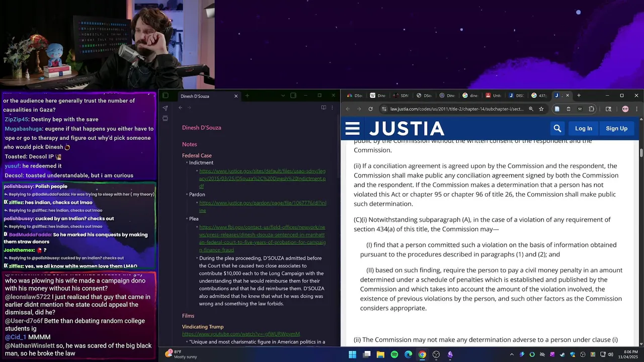
Task: Open Microsoft Edge from the taskbar
Action: (x=409, y=354)
